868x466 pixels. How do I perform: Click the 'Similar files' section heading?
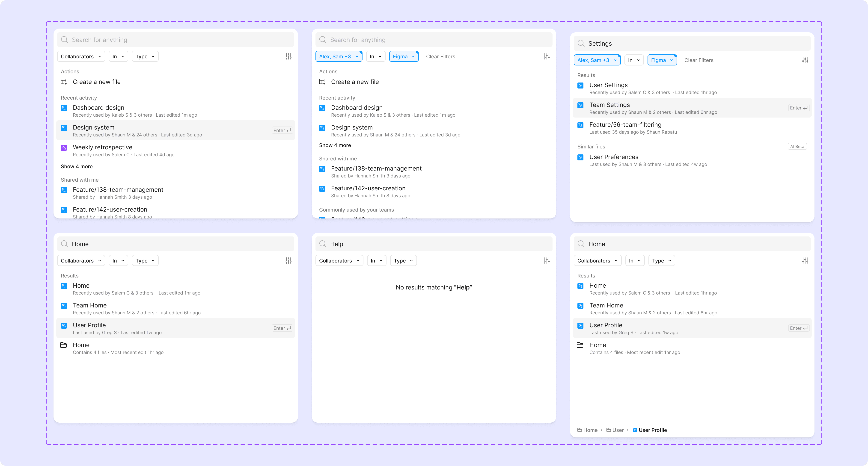(x=591, y=147)
